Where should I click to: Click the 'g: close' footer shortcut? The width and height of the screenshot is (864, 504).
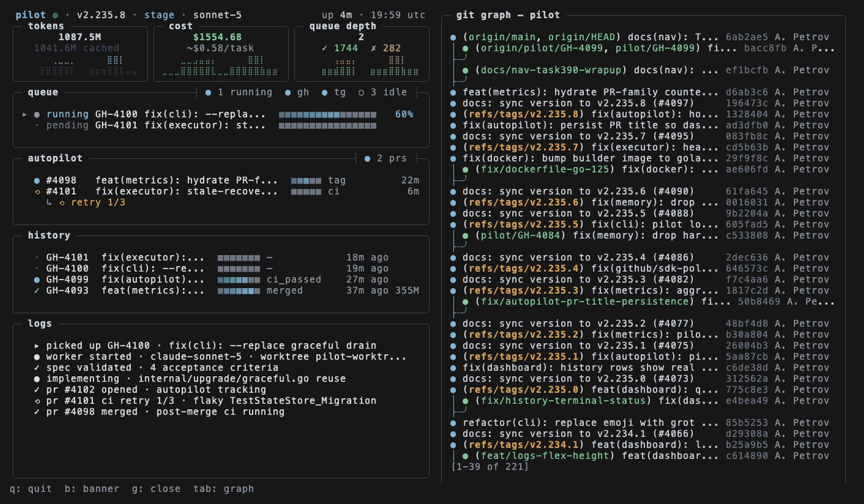(x=156, y=488)
